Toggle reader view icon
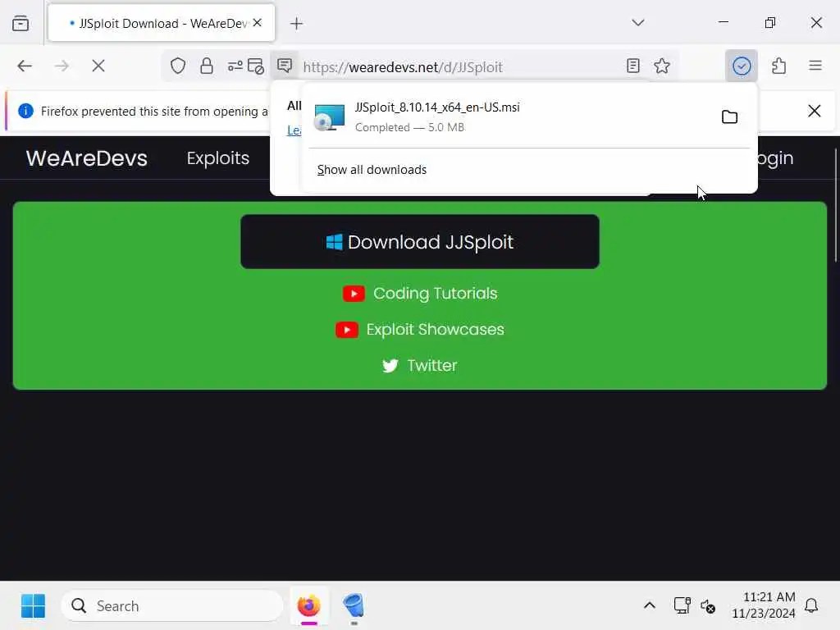The height and width of the screenshot is (630, 840). pyautogui.click(x=632, y=66)
